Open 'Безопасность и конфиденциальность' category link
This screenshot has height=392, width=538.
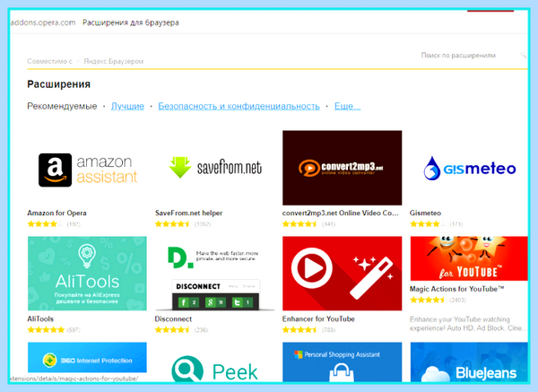pyautogui.click(x=239, y=106)
